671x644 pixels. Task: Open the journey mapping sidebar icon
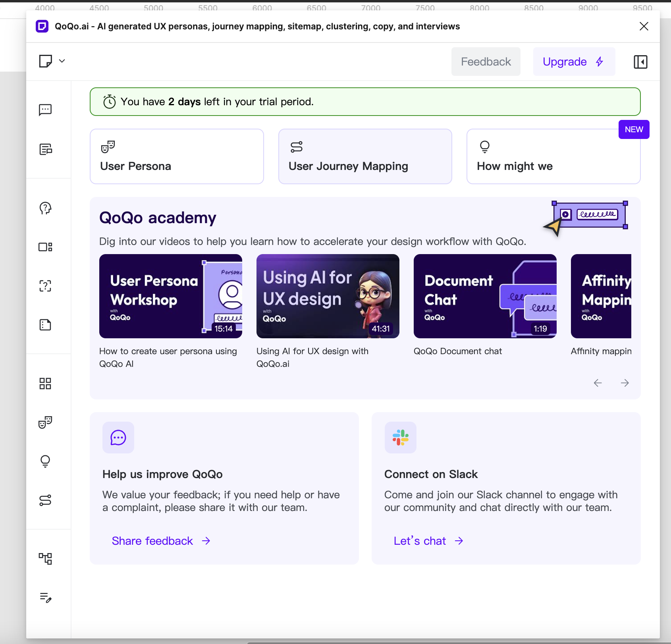[x=45, y=500]
